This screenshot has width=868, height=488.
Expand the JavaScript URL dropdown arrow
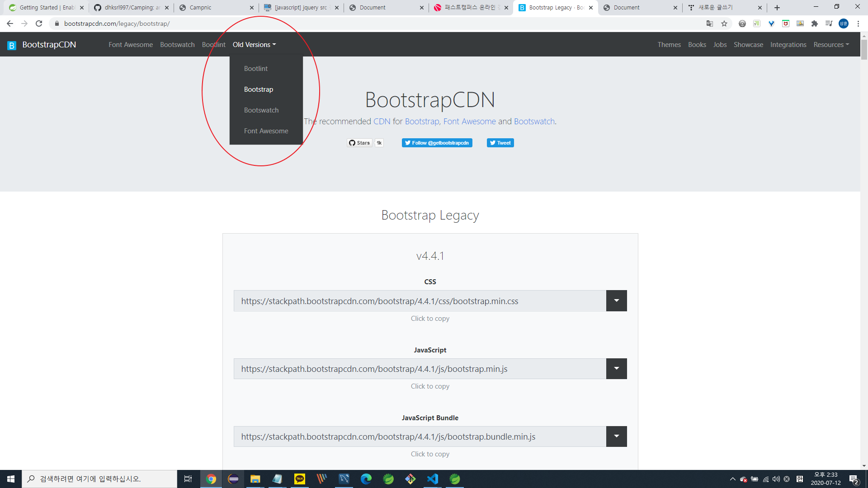click(616, 369)
